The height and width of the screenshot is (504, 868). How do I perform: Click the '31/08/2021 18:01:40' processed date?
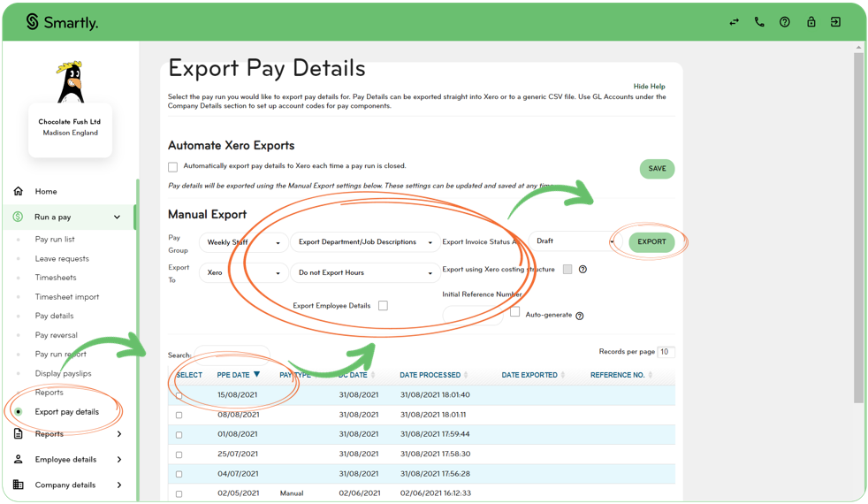435,395
